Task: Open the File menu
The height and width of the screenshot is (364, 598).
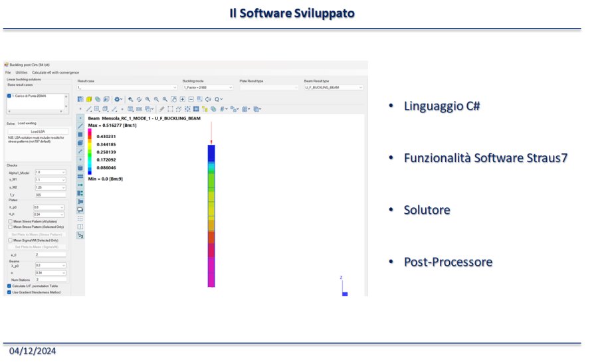Action: click(x=8, y=72)
